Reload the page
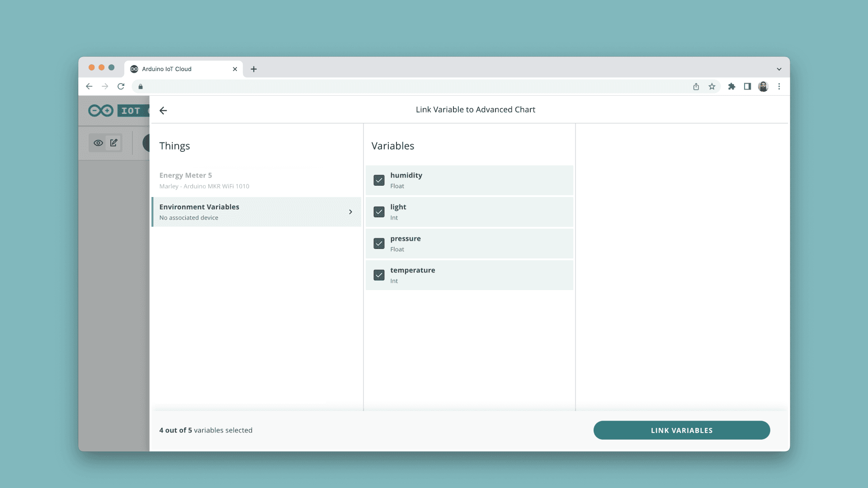 pyautogui.click(x=121, y=86)
